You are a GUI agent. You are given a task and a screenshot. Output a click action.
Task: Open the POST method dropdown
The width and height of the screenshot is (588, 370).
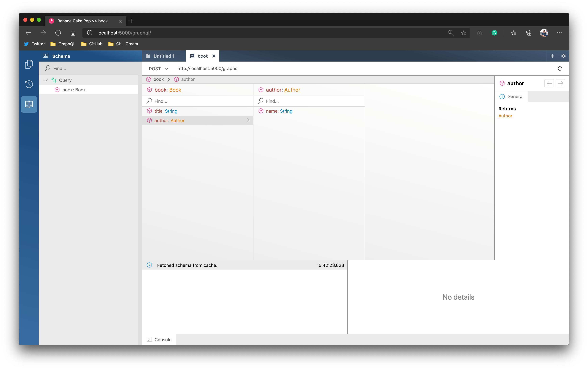point(158,69)
